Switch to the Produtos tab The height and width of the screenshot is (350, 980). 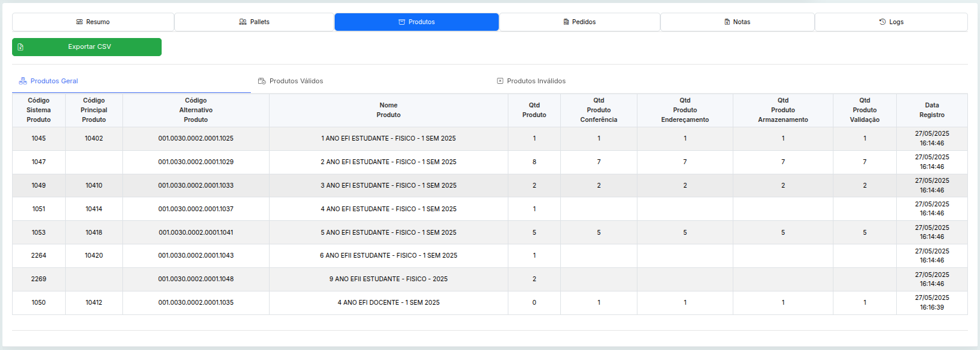pyautogui.click(x=416, y=22)
